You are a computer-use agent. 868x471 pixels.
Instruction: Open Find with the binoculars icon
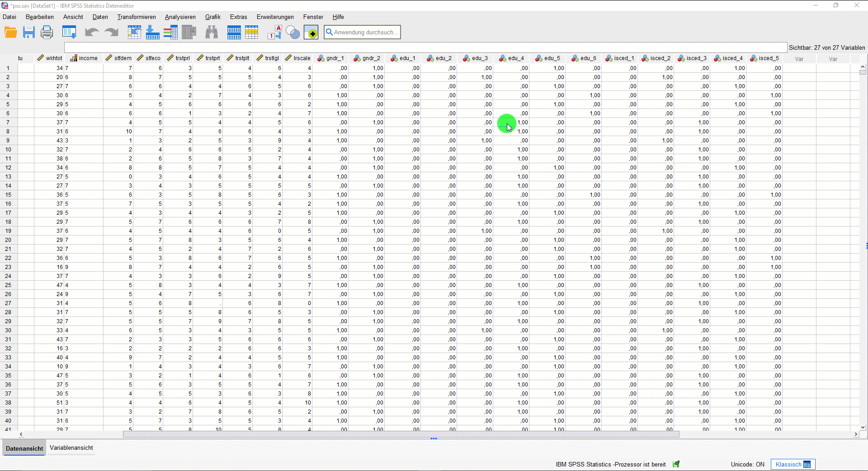click(x=212, y=33)
